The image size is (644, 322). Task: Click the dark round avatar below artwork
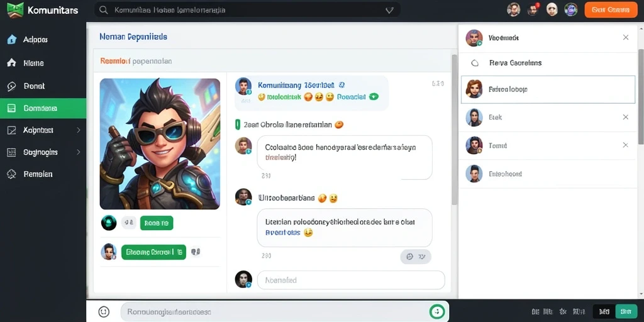(x=109, y=223)
